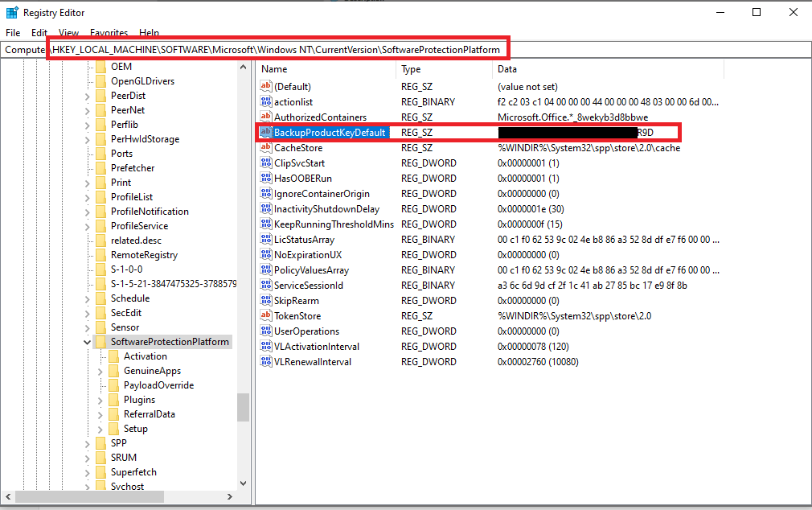Click the Superfetch folder icon
The width and height of the screenshot is (812, 510).
pyautogui.click(x=101, y=472)
